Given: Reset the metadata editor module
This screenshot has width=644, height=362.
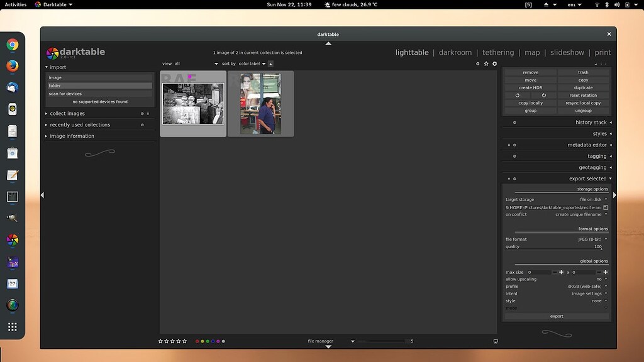Looking at the screenshot, I should point(514,145).
